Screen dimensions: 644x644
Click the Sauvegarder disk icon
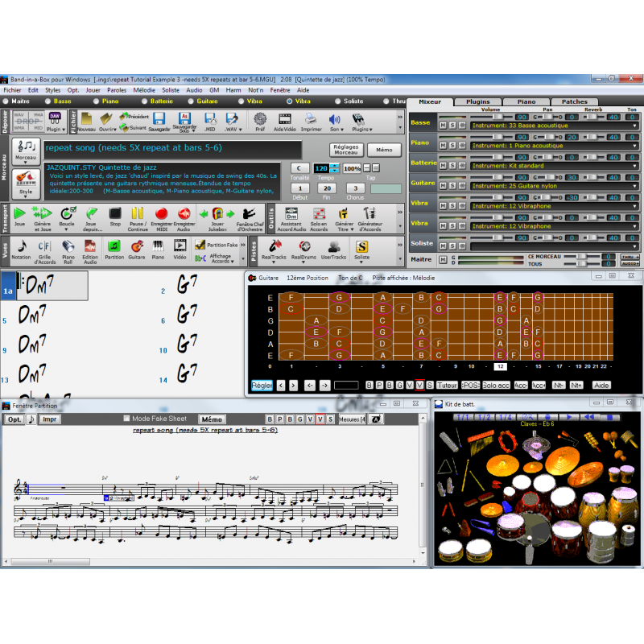(159, 118)
